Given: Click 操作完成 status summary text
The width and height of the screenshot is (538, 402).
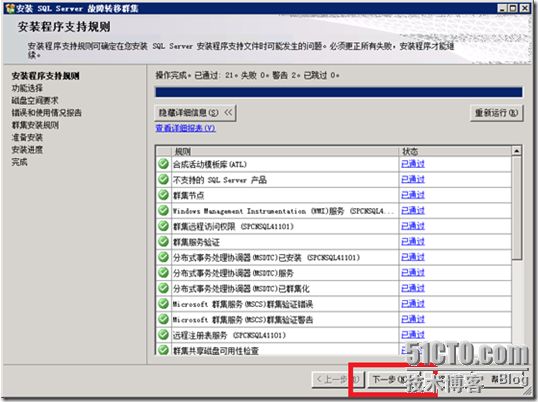Looking at the screenshot, I should (247, 75).
